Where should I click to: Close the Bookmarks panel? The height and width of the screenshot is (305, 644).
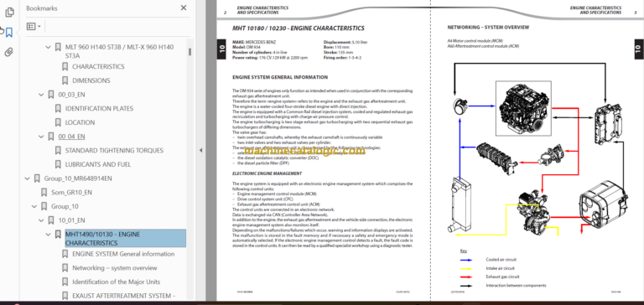[184, 8]
